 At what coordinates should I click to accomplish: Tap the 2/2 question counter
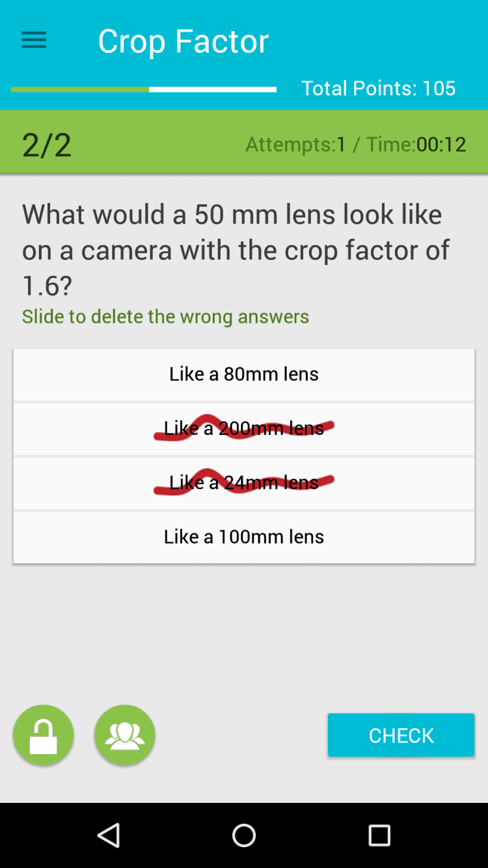47,145
